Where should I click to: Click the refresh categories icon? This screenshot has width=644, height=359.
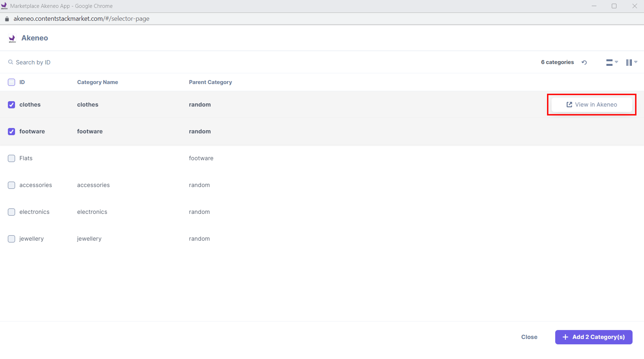[584, 62]
